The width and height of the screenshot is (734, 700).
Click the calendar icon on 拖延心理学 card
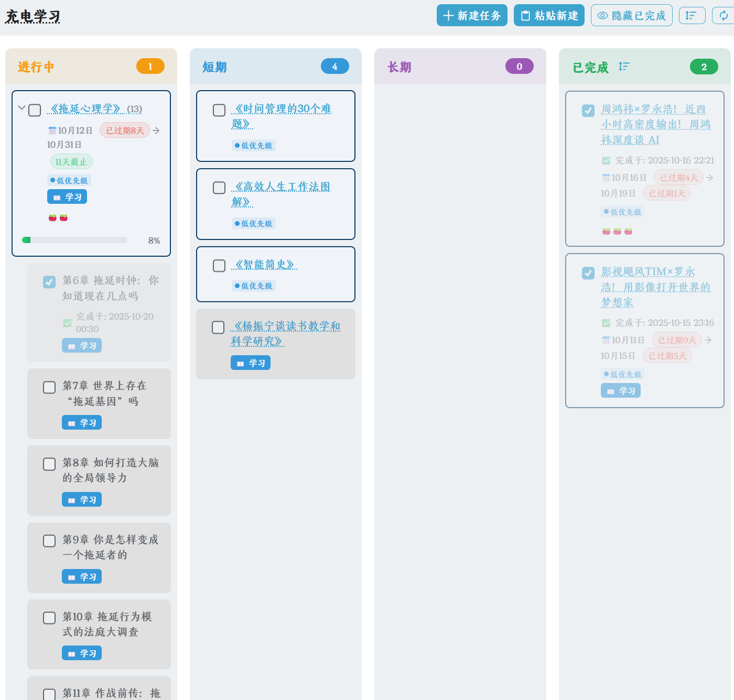tap(52, 130)
